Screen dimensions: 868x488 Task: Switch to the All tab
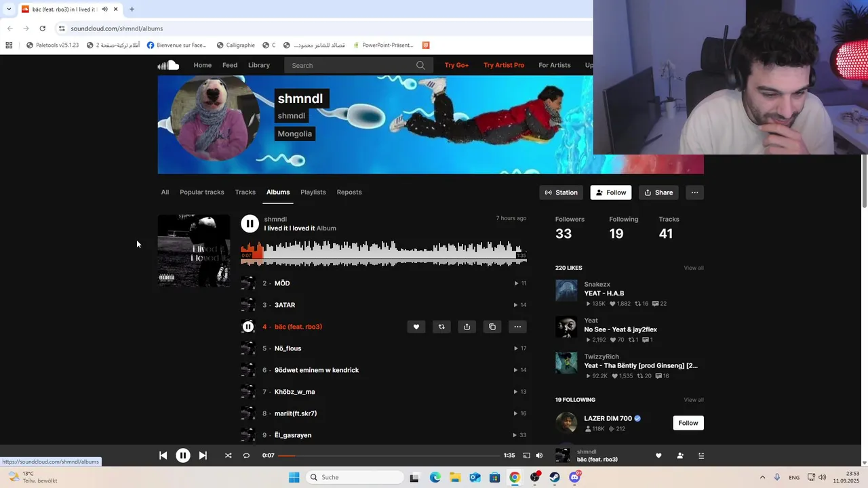pyautogui.click(x=165, y=192)
